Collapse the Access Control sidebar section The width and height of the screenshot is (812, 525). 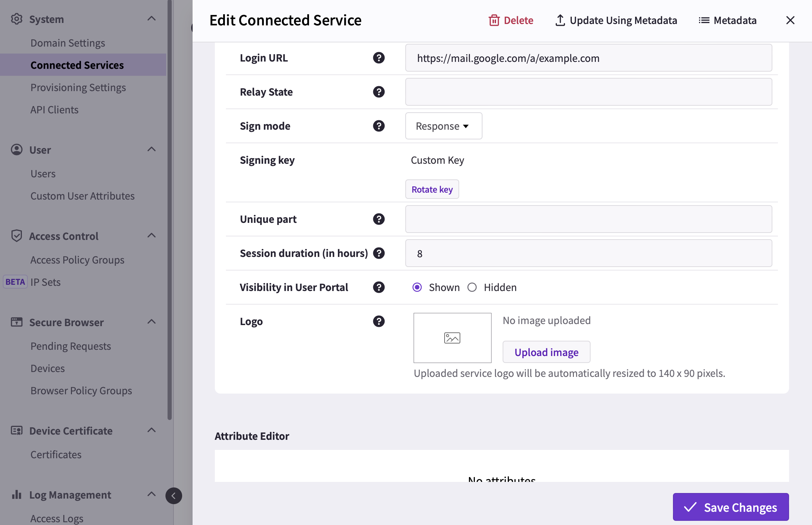point(152,236)
